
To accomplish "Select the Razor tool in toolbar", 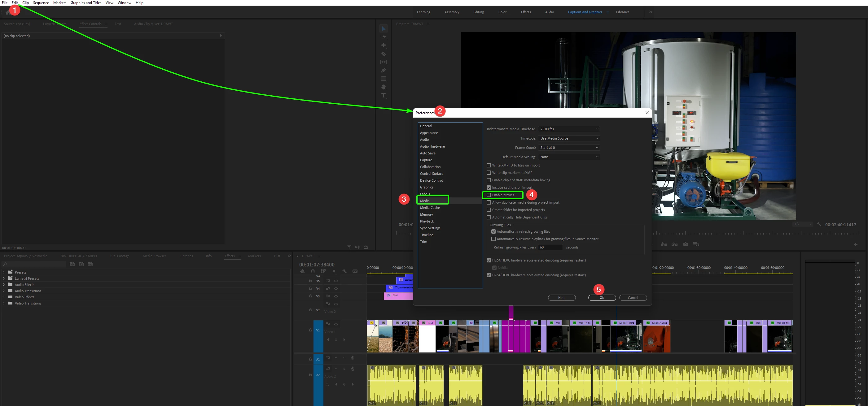I will (384, 54).
